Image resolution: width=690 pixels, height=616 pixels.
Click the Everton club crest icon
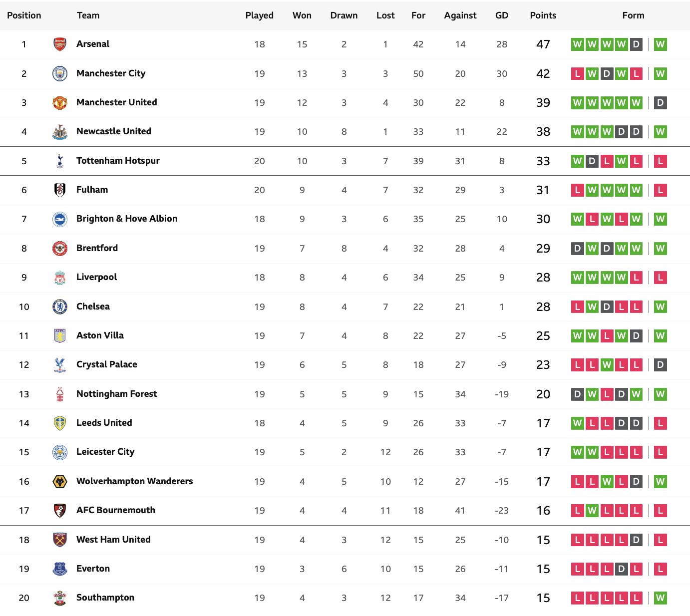[60, 569]
